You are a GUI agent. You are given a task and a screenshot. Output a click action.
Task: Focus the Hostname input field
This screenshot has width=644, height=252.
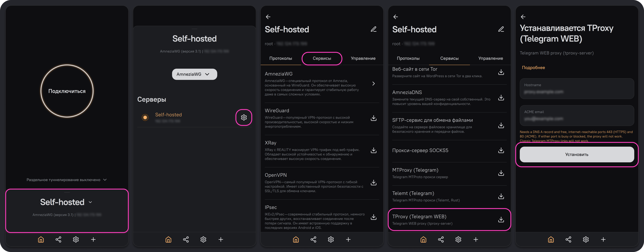point(577,89)
